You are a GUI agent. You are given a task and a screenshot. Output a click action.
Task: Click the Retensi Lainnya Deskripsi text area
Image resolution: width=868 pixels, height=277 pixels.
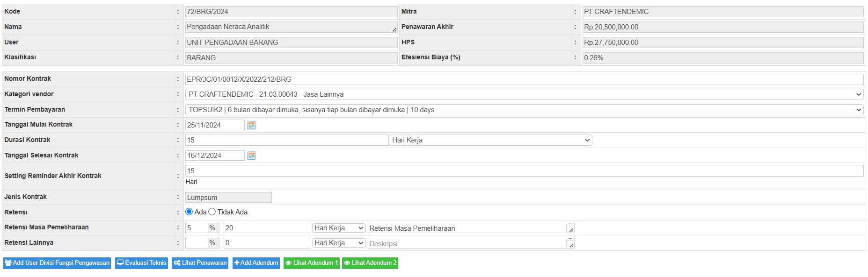pyautogui.click(x=467, y=243)
